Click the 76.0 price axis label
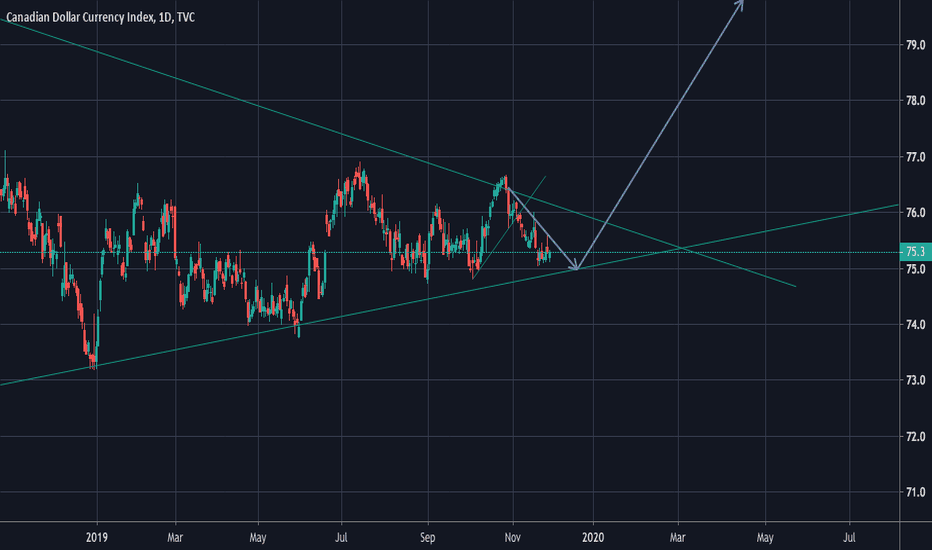 (x=916, y=212)
